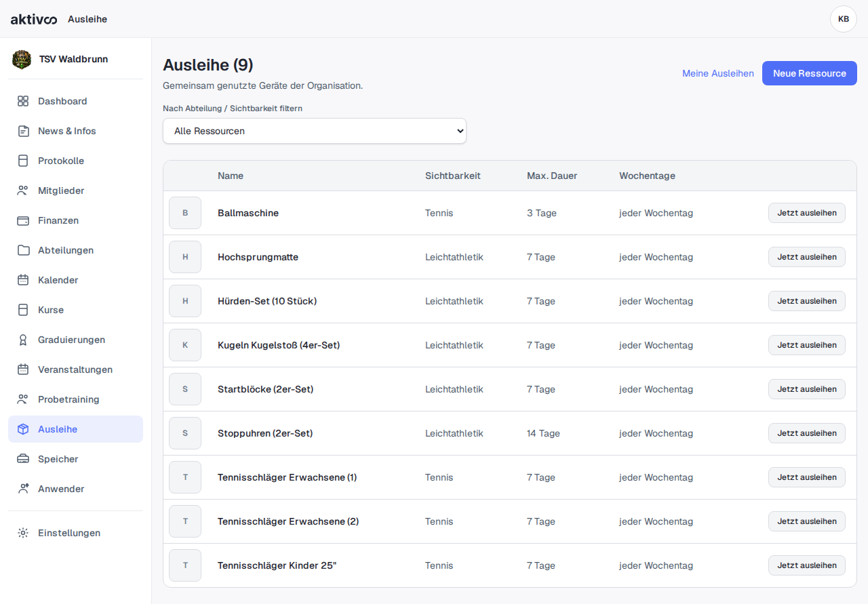Image resolution: width=868 pixels, height=604 pixels.
Task: Select the Graduierungen ribbon badge icon
Action: [23, 340]
